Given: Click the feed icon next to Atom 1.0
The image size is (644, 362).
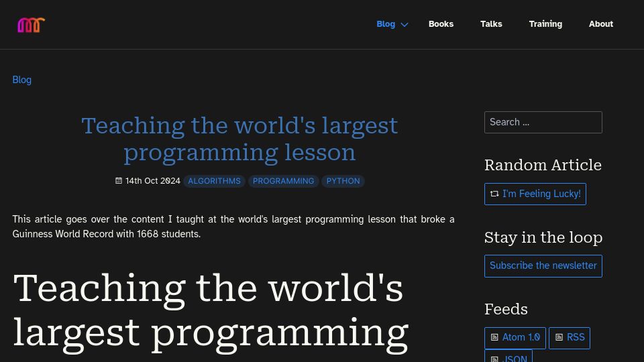Looking at the screenshot, I should pos(494,337).
